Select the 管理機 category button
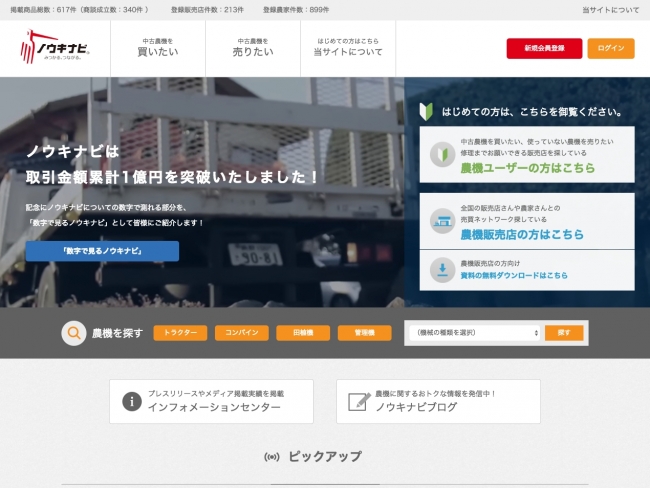650x488 pixels. click(x=364, y=333)
